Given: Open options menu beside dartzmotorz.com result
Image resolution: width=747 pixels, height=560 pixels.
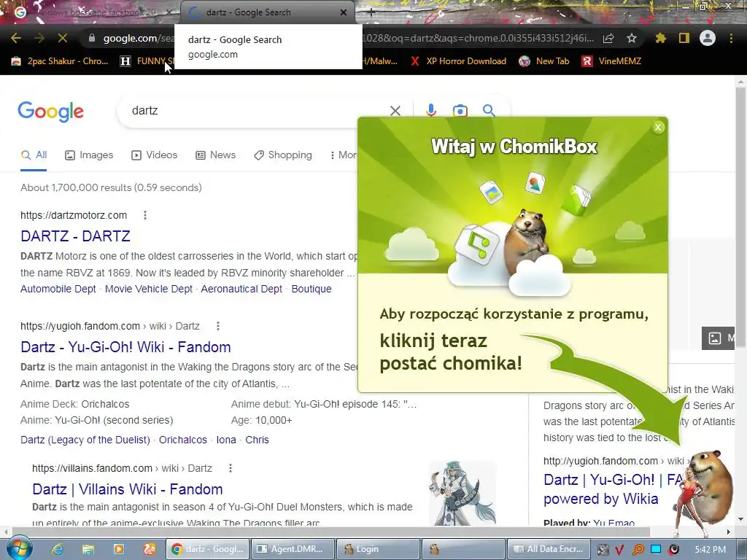Looking at the screenshot, I should point(145,215).
